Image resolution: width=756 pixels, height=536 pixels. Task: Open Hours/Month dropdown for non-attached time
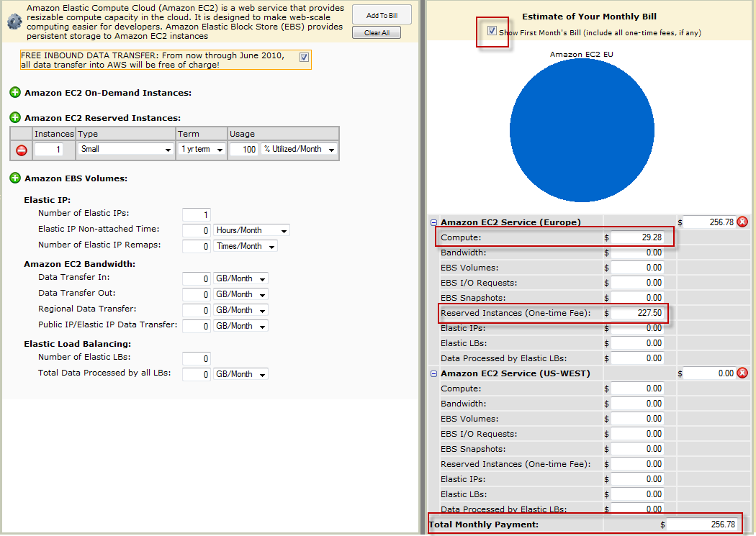coord(251,230)
